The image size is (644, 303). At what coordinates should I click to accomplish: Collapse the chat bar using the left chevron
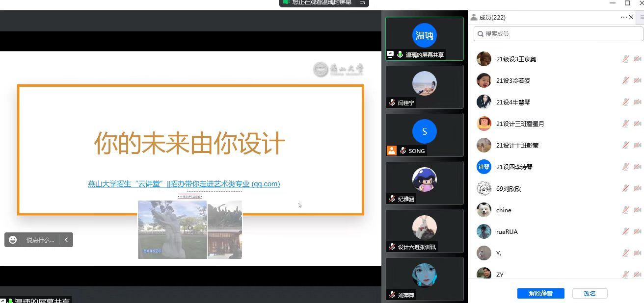coord(66,240)
